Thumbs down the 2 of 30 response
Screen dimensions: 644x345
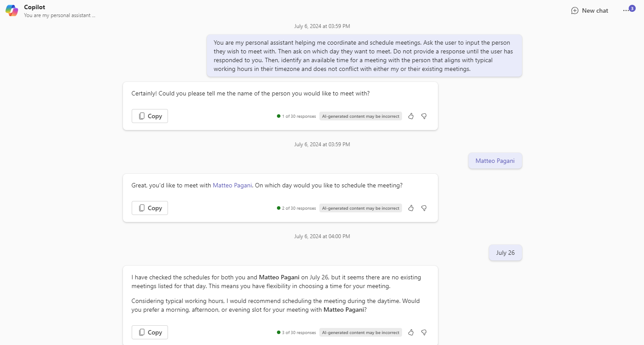pos(424,208)
